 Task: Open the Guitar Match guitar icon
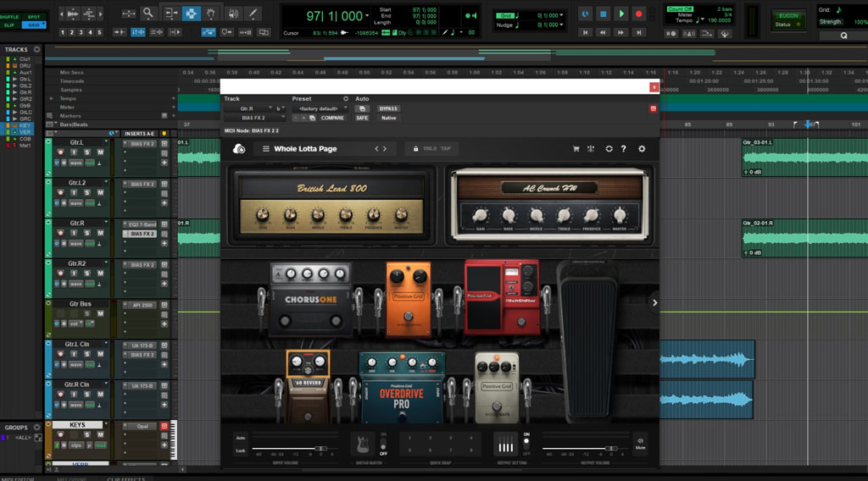363,444
